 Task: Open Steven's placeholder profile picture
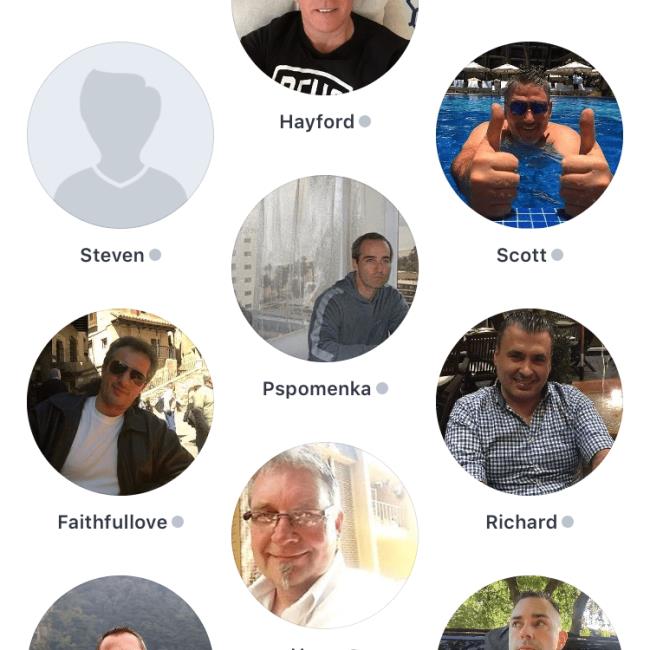121,135
